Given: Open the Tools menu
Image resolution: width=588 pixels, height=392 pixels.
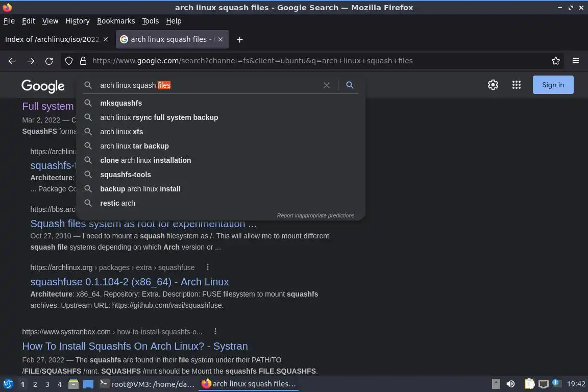Looking at the screenshot, I should coord(151,21).
